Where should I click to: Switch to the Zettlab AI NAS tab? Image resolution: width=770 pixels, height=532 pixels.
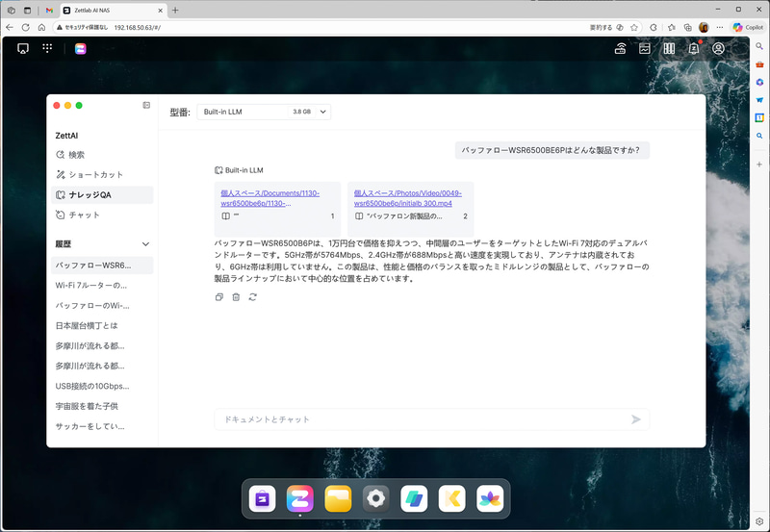click(x=113, y=10)
